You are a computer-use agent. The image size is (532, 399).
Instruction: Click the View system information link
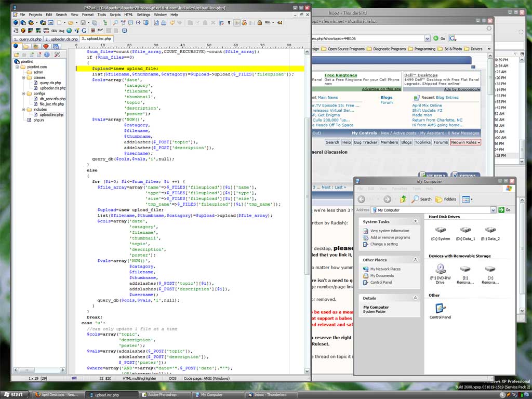(x=389, y=231)
